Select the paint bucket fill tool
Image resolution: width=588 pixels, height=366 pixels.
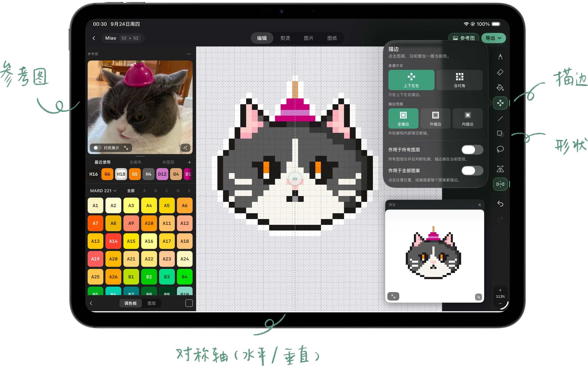tap(500, 88)
